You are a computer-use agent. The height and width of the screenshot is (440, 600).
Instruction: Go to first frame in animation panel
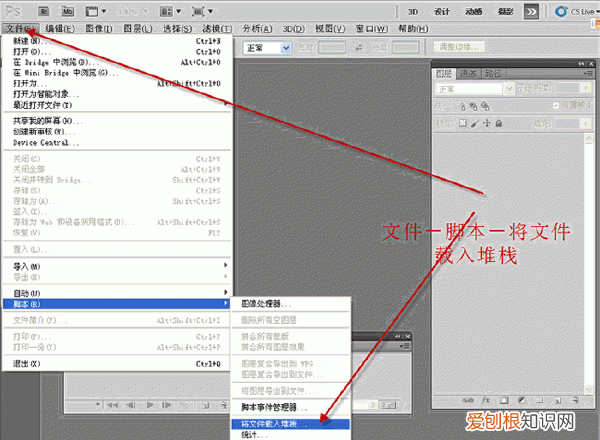point(112,405)
